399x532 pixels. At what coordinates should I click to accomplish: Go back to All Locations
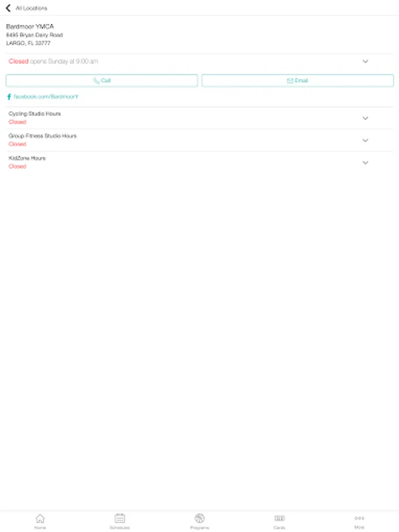pos(8,8)
